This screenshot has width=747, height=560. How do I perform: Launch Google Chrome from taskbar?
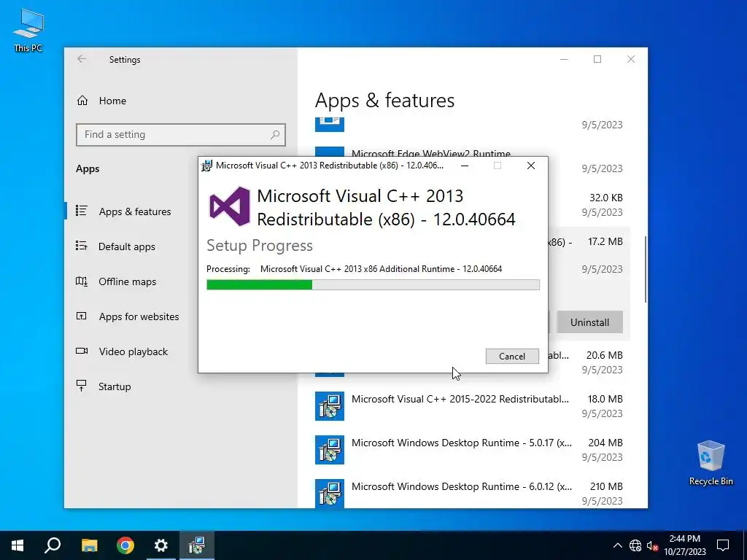(x=125, y=545)
